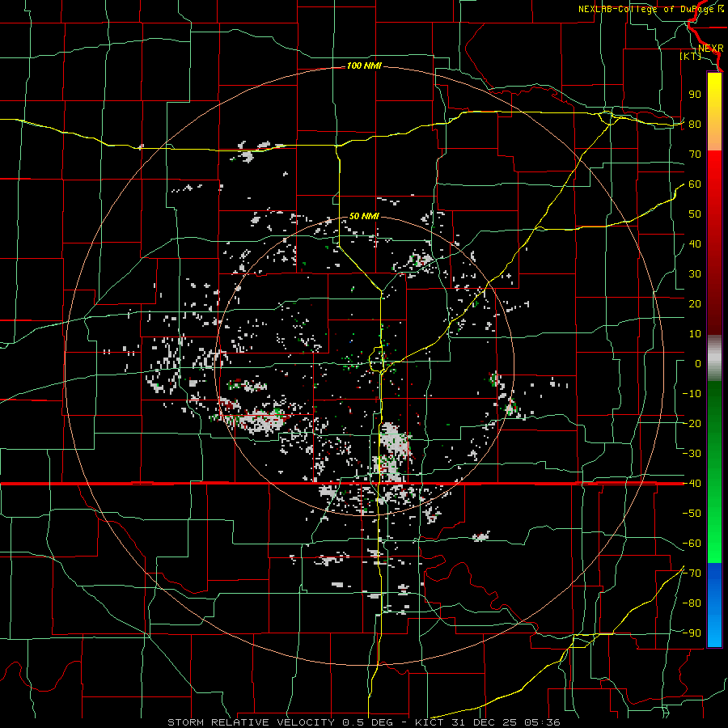Click the -40 scale label
This screenshot has height=728, width=728.
pyautogui.click(x=692, y=484)
